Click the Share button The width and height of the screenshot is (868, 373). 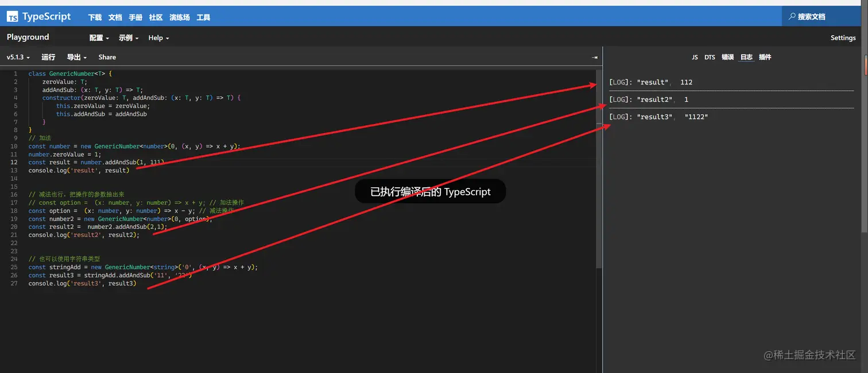pos(107,57)
